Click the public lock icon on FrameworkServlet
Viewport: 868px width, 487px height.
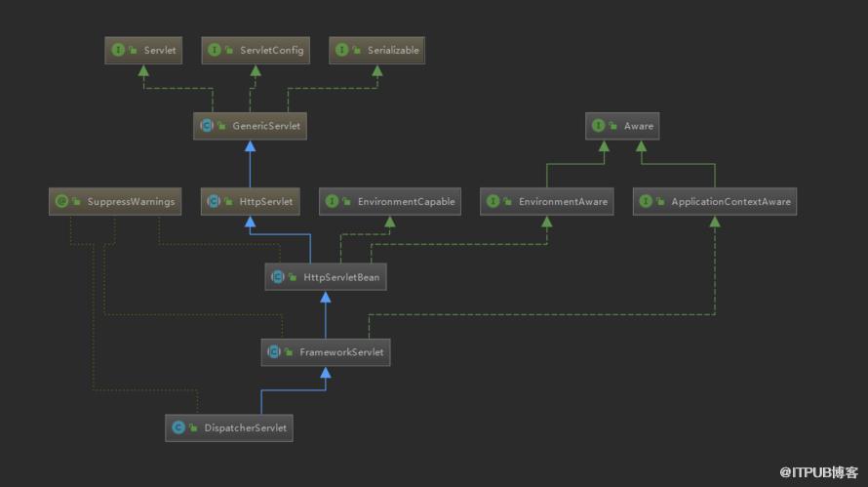pos(289,352)
